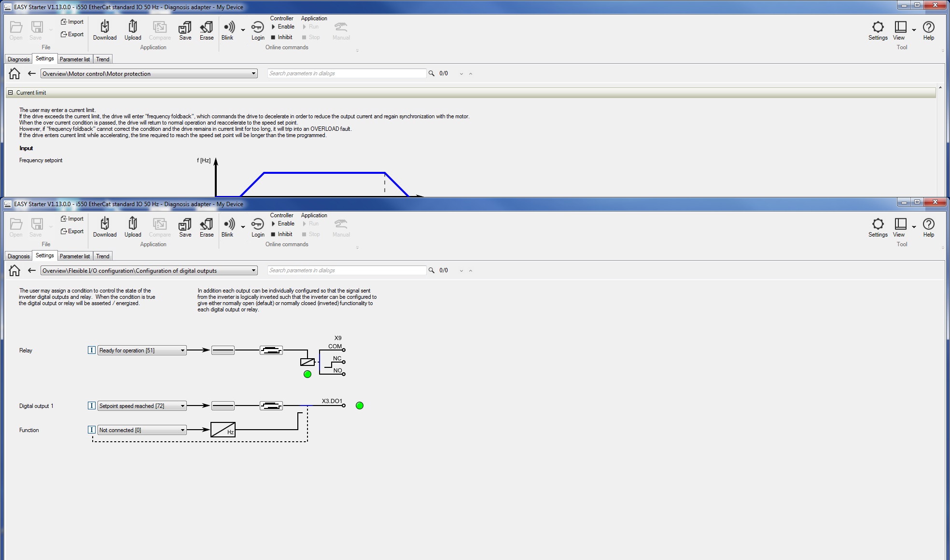Open the Motor protection navigation path dropdown

253,73
